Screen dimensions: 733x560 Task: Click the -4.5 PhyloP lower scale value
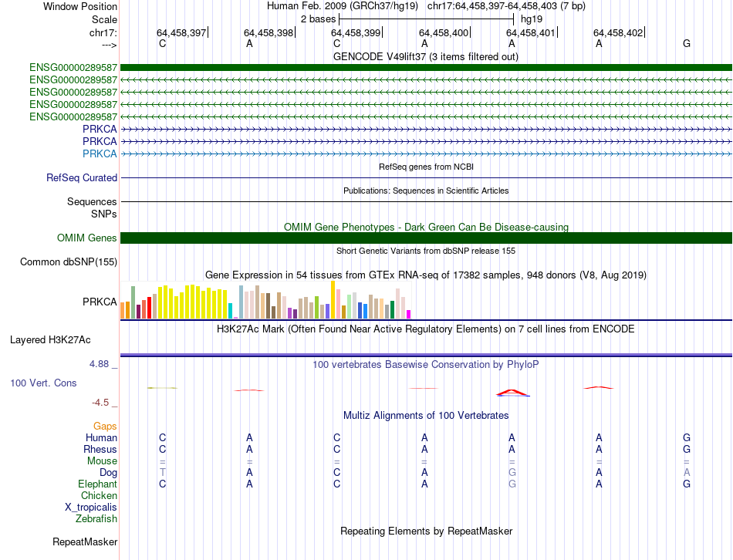(x=100, y=403)
